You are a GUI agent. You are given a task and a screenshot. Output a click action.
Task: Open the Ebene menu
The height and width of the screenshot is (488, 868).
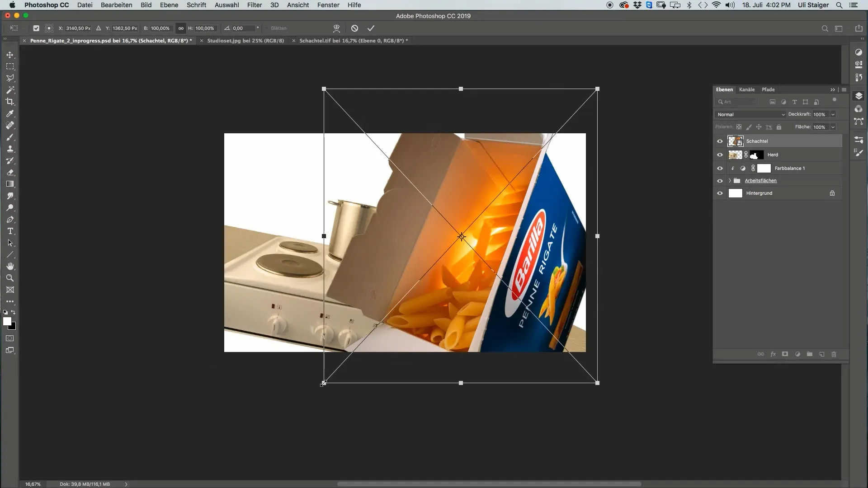point(169,5)
